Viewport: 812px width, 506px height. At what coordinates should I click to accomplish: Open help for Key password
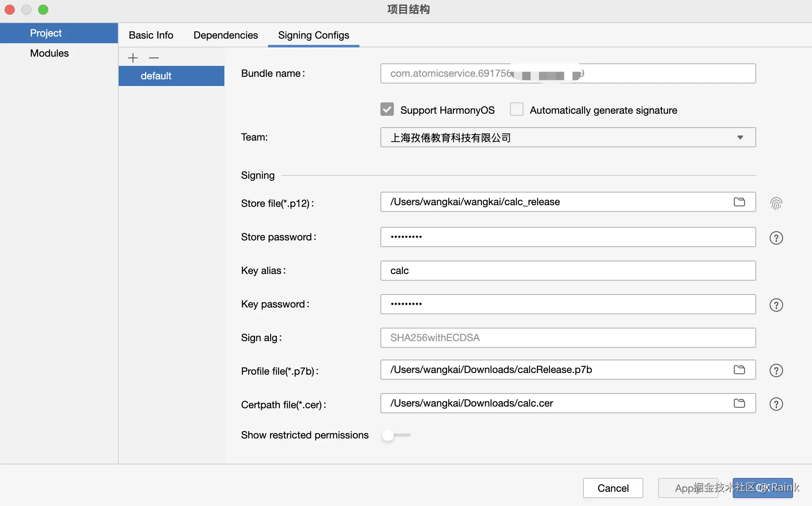pos(776,305)
